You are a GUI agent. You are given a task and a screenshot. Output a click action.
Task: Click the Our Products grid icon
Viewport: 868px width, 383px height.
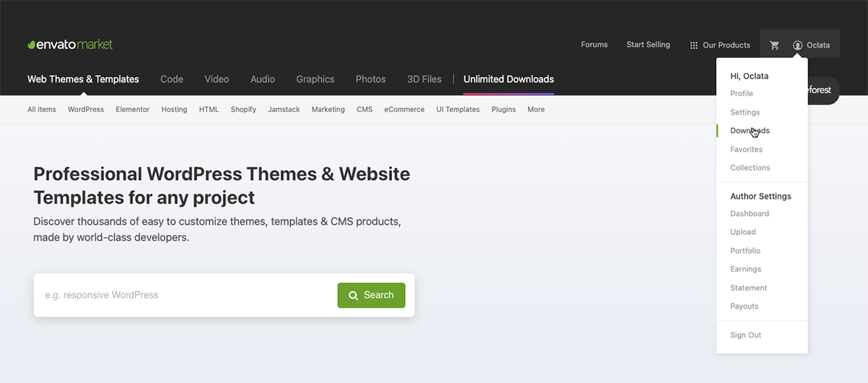click(694, 45)
